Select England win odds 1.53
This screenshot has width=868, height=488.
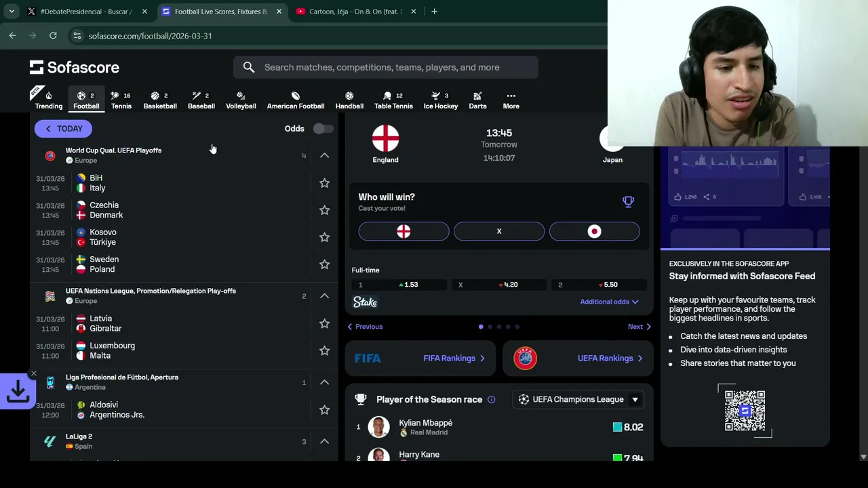coord(399,285)
